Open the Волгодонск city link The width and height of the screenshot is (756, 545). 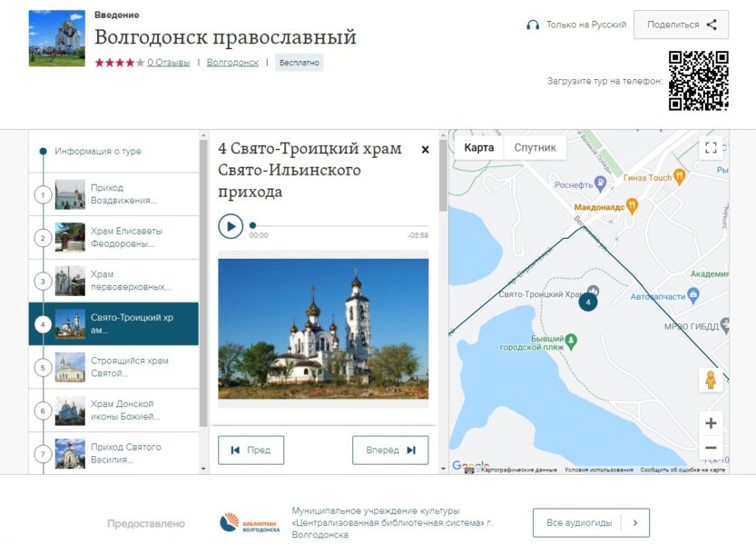232,63
